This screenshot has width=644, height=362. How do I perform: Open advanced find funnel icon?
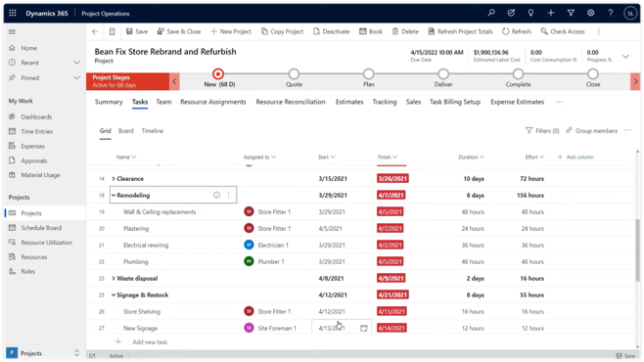pyautogui.click(x=571, y=13)
